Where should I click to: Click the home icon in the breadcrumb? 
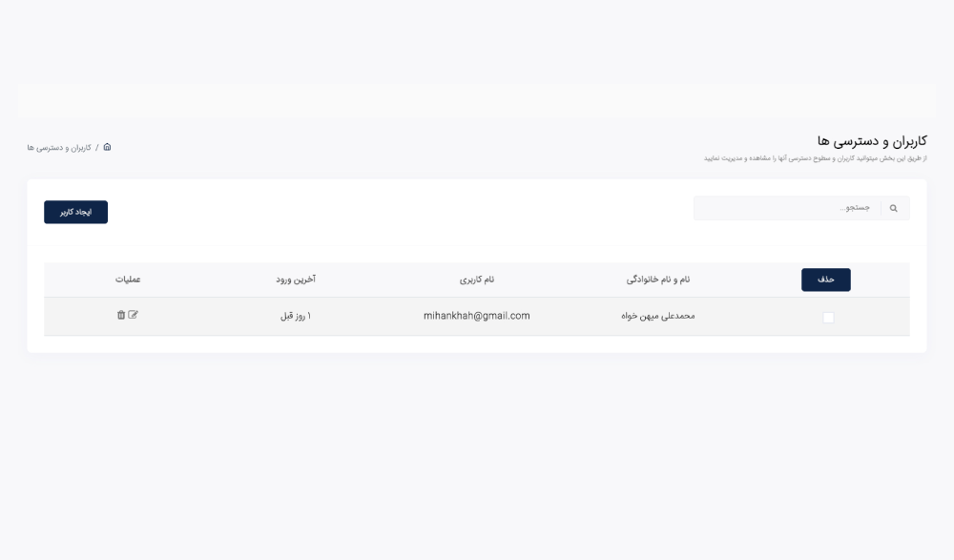[x=107, y=147]
